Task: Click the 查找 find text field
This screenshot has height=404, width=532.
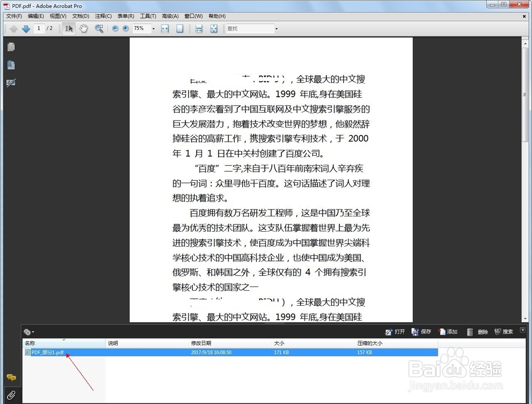Action: [250, 29]
